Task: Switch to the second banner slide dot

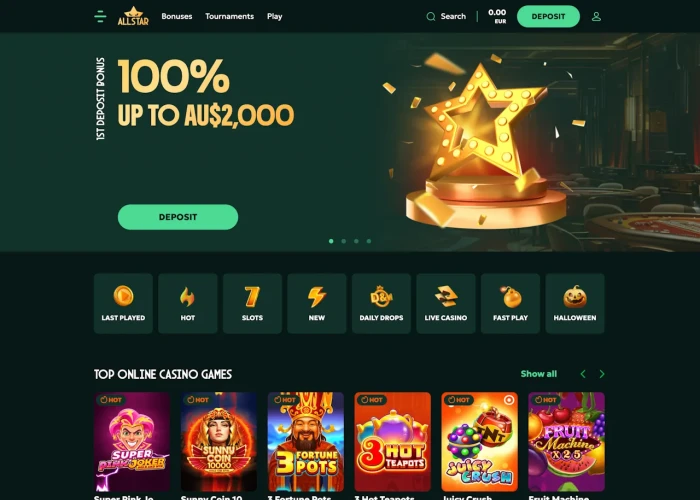Action: point(344,241)
